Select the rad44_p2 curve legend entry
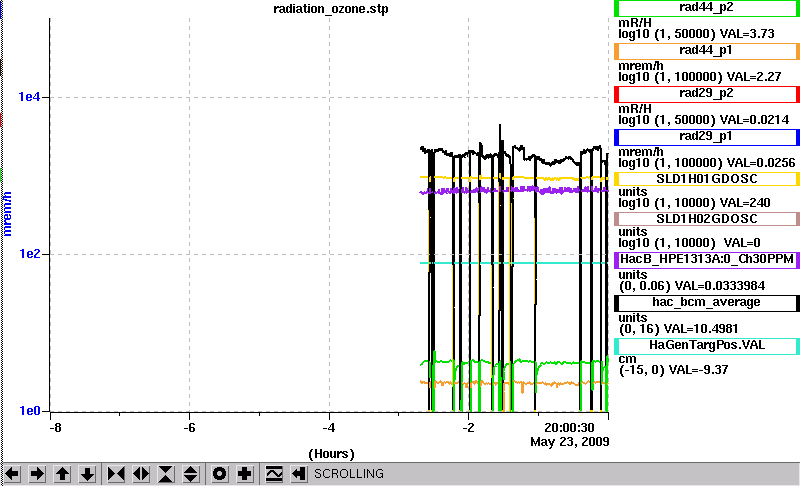 [707, 8]
